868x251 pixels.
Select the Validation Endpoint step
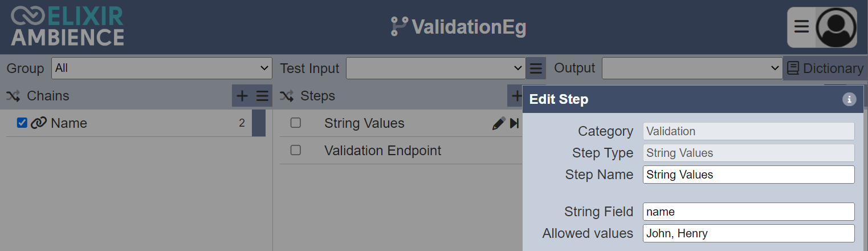[401, 151]
